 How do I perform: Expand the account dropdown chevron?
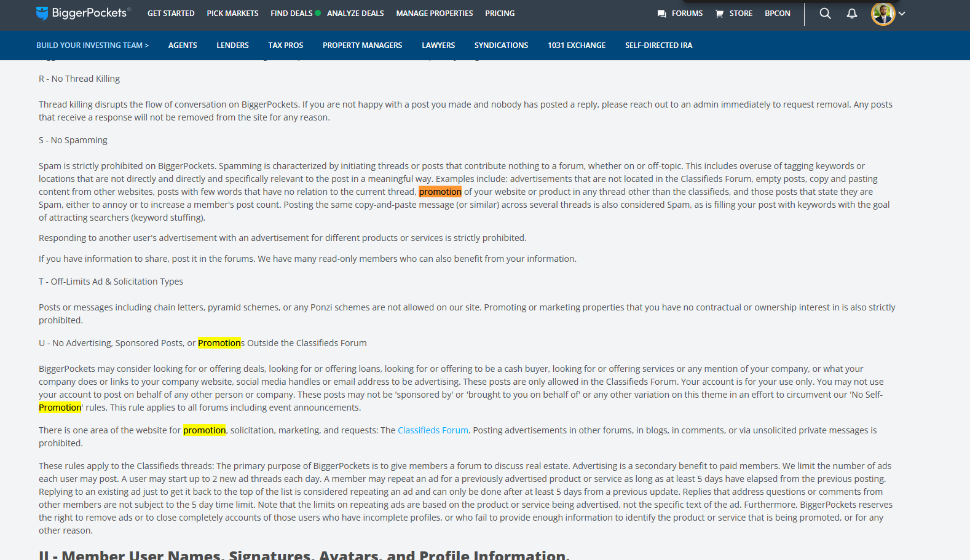[902, 14]
